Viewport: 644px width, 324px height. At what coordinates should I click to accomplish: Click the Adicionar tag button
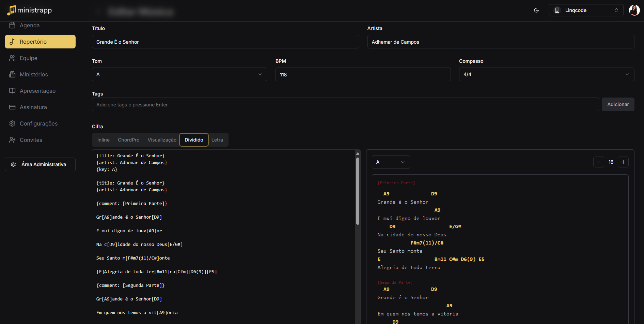click(618, 104)
